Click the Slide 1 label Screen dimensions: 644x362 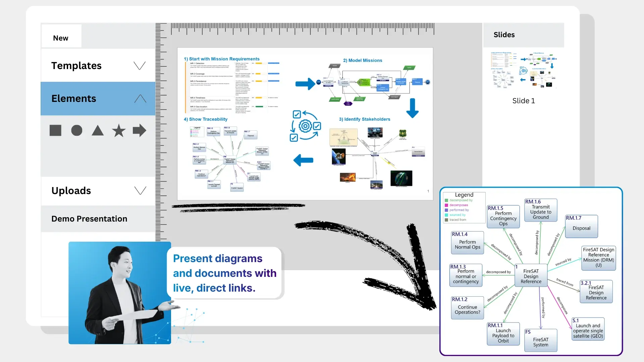524,101
